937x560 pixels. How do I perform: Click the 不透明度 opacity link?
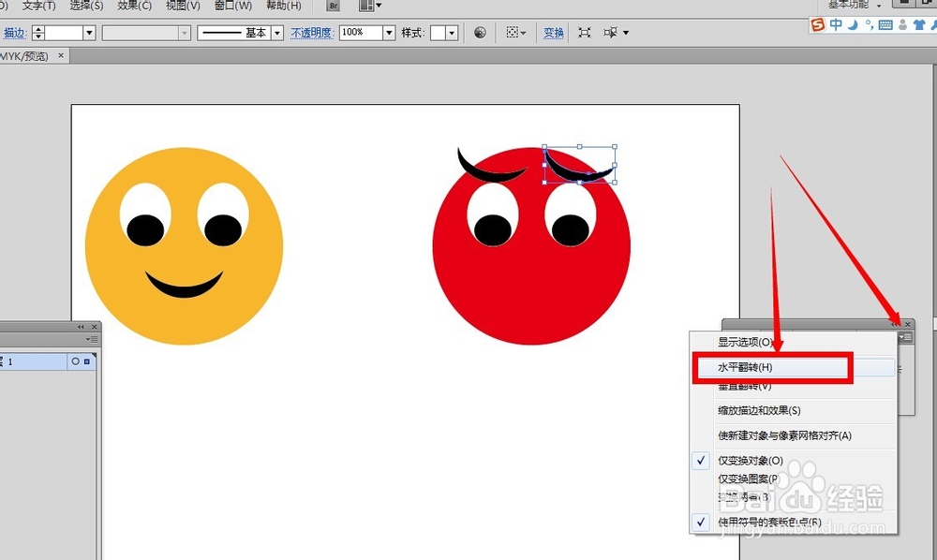click(311, 33)
